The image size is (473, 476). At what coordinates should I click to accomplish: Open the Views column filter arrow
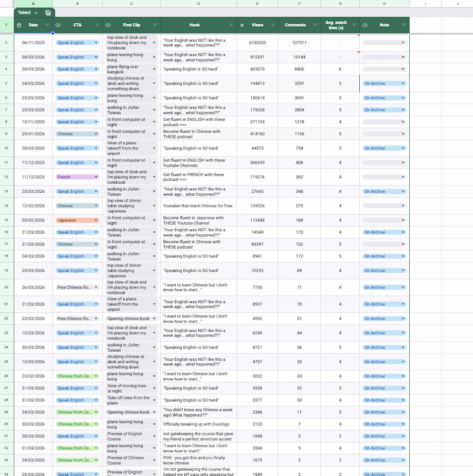pyautogui.click(x=273, y=25)
